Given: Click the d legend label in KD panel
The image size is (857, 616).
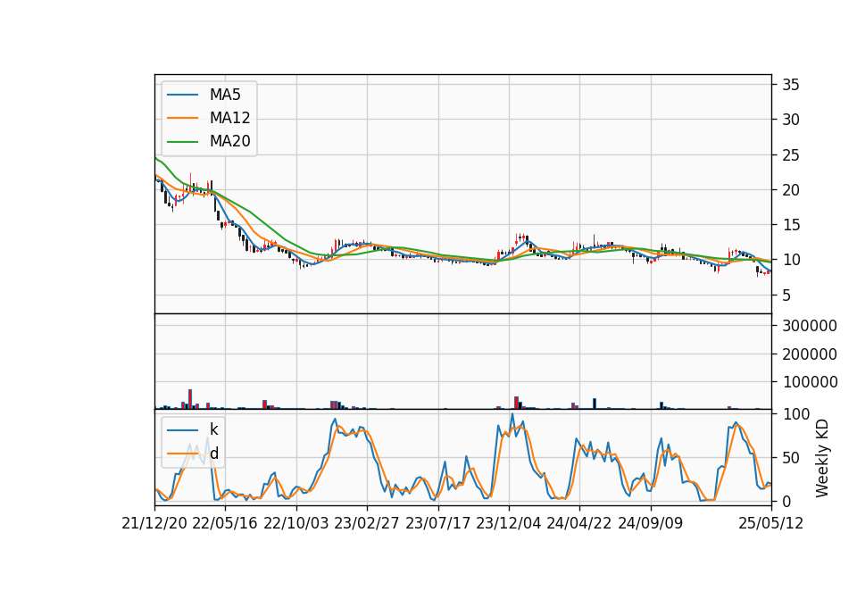Looking at the screenshot, I should (x=213, y=454).
